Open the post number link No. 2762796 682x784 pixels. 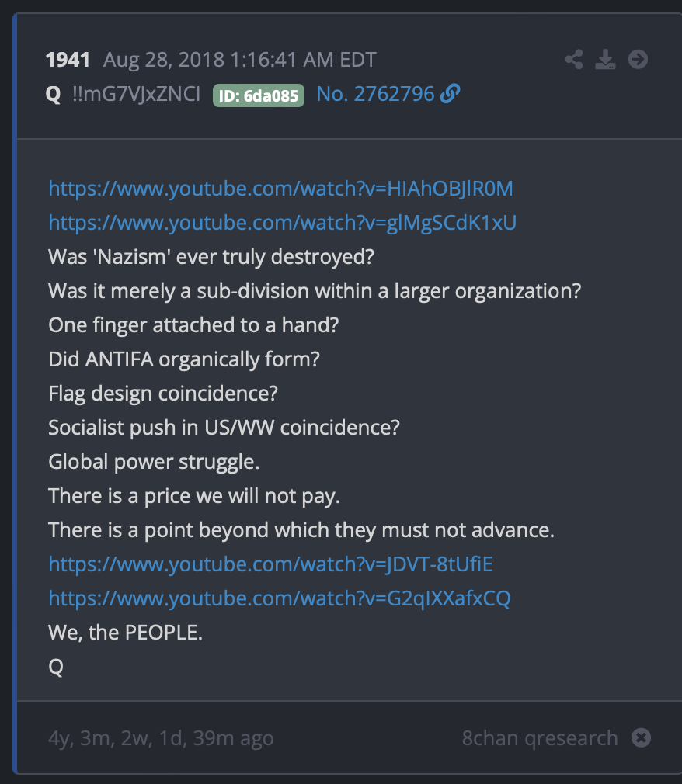click(x=375, y=94)
